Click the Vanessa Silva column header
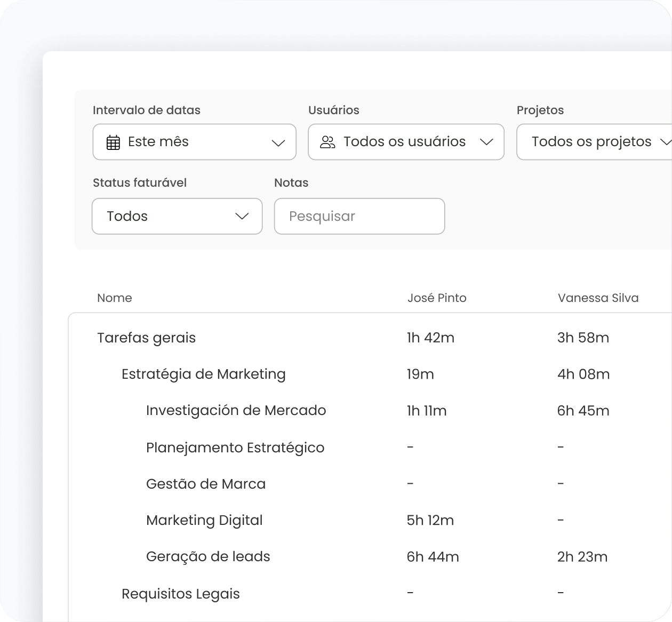This screenshot has width=672, height=622. [x=598, y=298]
